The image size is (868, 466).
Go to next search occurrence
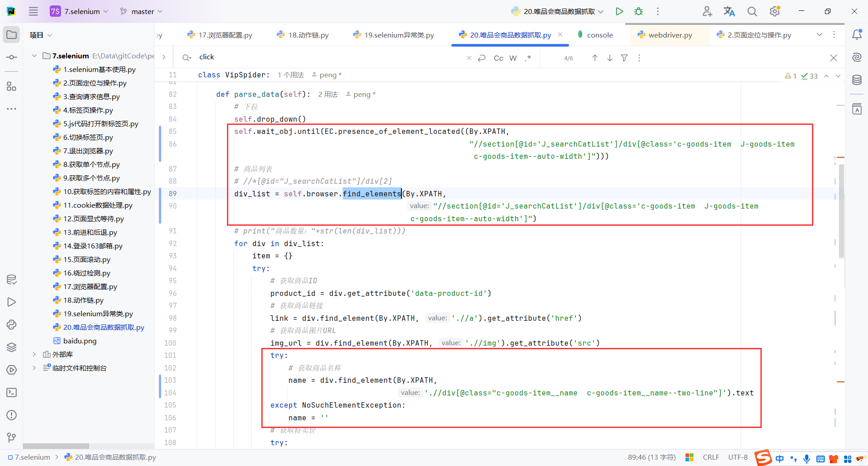(x=610, y=58)
